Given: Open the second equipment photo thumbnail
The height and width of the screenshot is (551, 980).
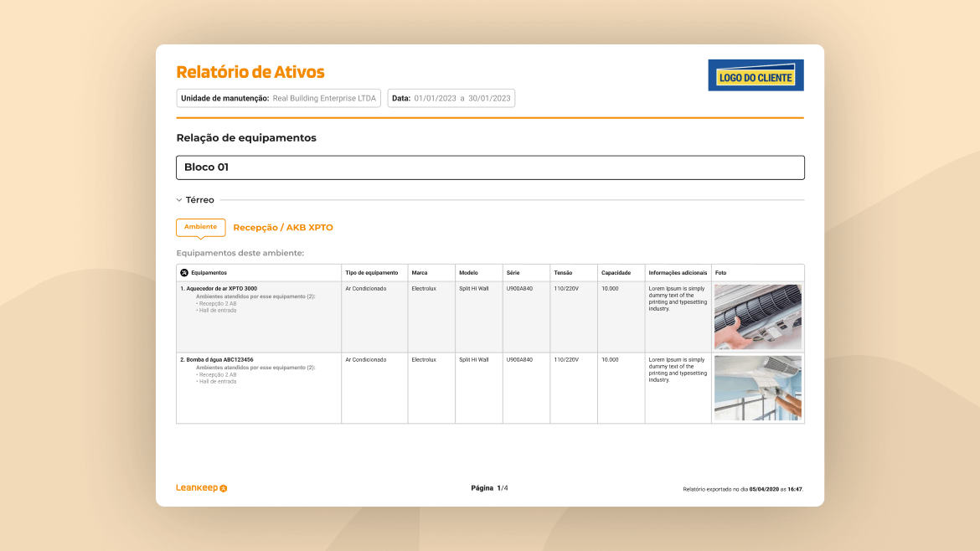Looking at the screenshot, I should click(757, 388).
